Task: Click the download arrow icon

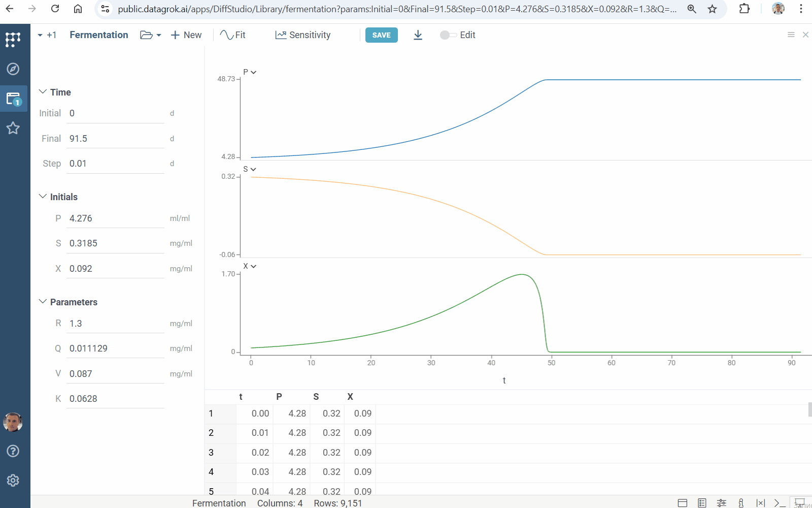Action: [418, 35]
